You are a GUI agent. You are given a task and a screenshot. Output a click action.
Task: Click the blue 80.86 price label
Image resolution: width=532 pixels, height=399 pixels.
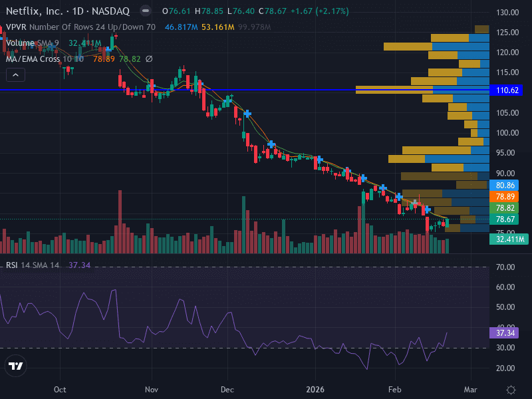[x=505, y=186]
